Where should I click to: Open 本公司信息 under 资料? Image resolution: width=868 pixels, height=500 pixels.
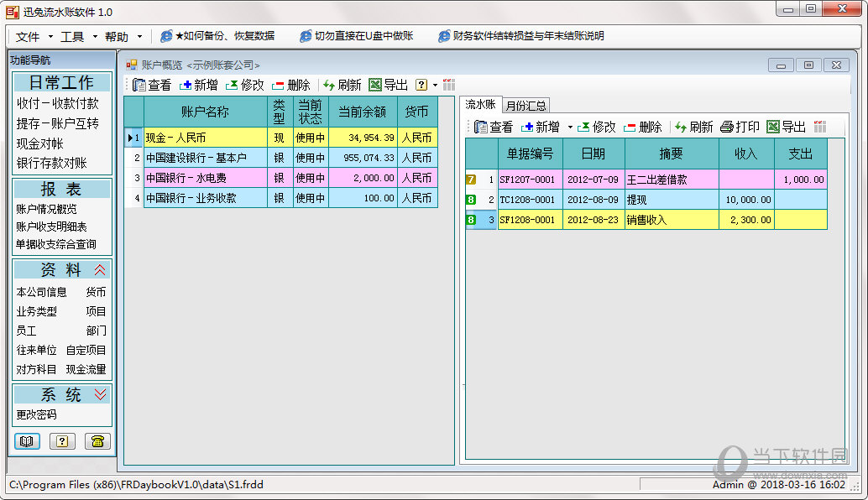click(41, 292)
